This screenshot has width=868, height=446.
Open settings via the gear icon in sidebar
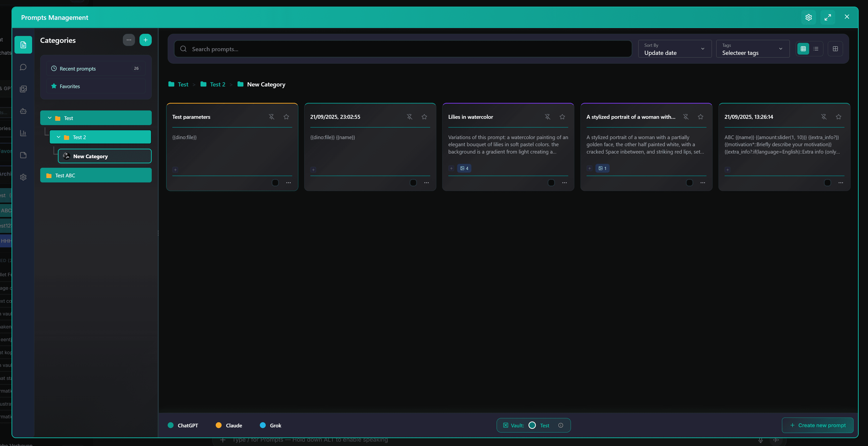point(23,177)
